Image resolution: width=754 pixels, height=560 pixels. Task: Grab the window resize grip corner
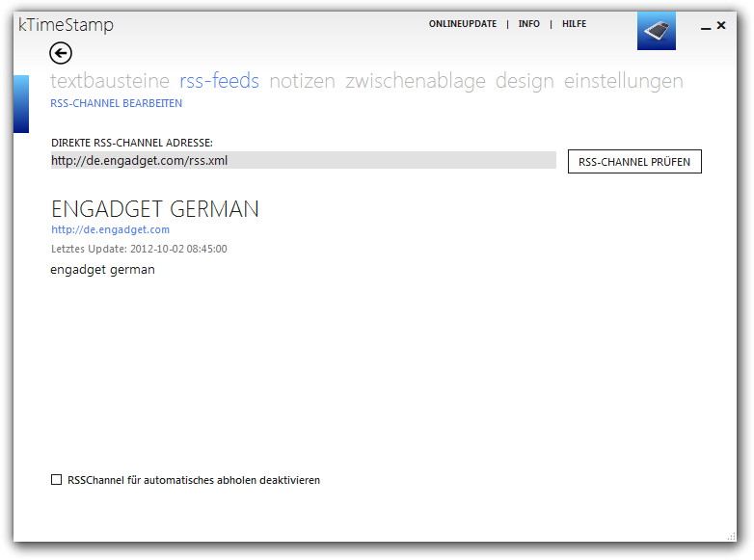732,537
